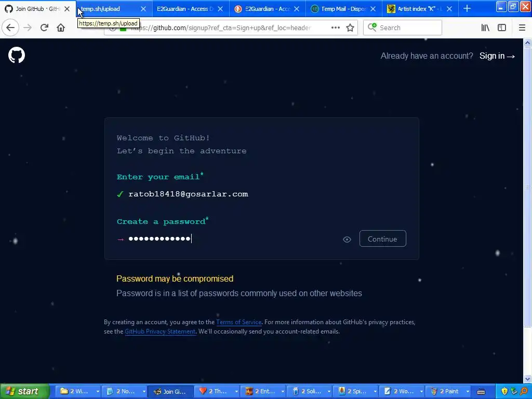Close the second E2Guardian tab with the red icon

(x=297, y=9)
